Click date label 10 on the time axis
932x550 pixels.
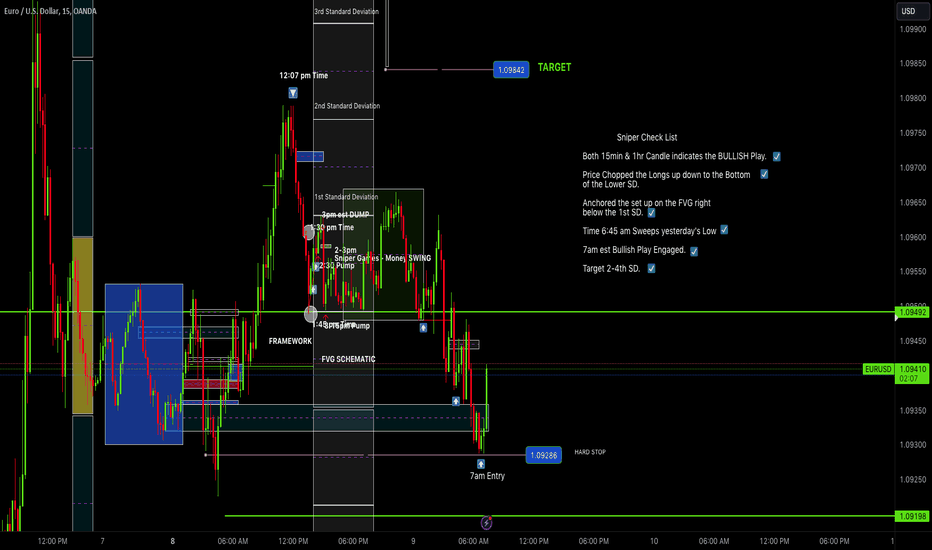click(x=654, y=541)
